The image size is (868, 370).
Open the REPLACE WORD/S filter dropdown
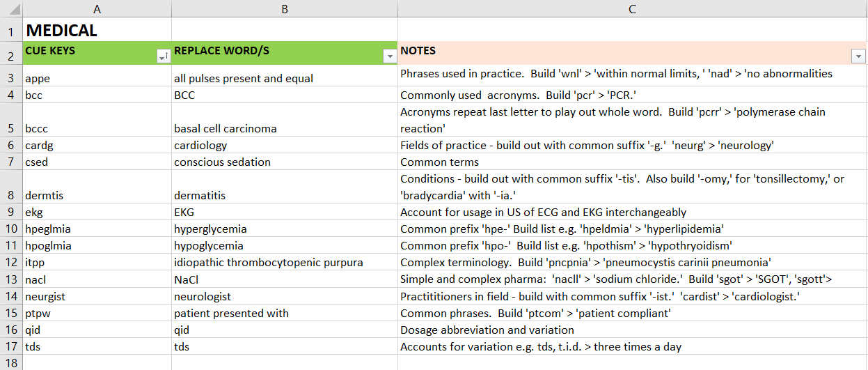point(390,57)
